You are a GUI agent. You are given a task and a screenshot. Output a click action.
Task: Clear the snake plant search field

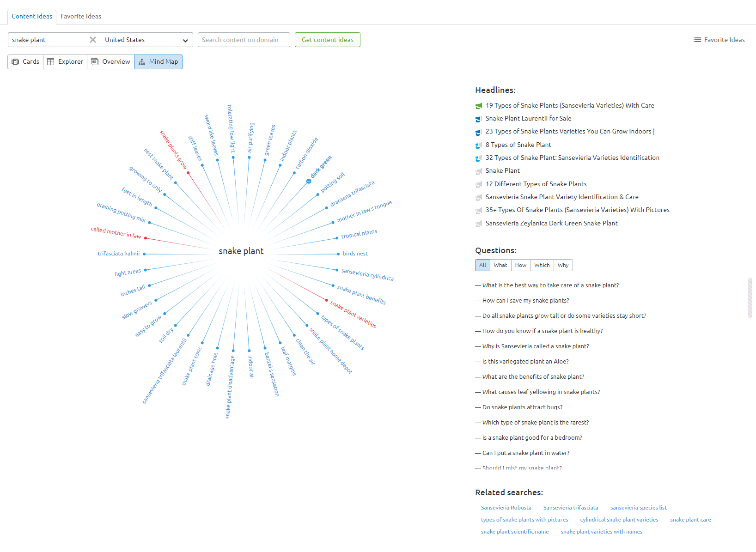(x=93, y=40)
